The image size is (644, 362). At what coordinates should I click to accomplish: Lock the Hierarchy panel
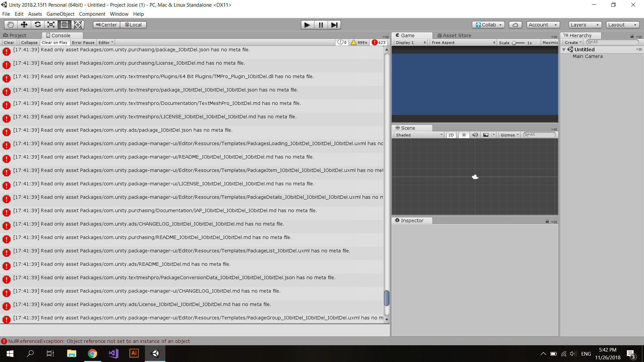tap(632, 36)
